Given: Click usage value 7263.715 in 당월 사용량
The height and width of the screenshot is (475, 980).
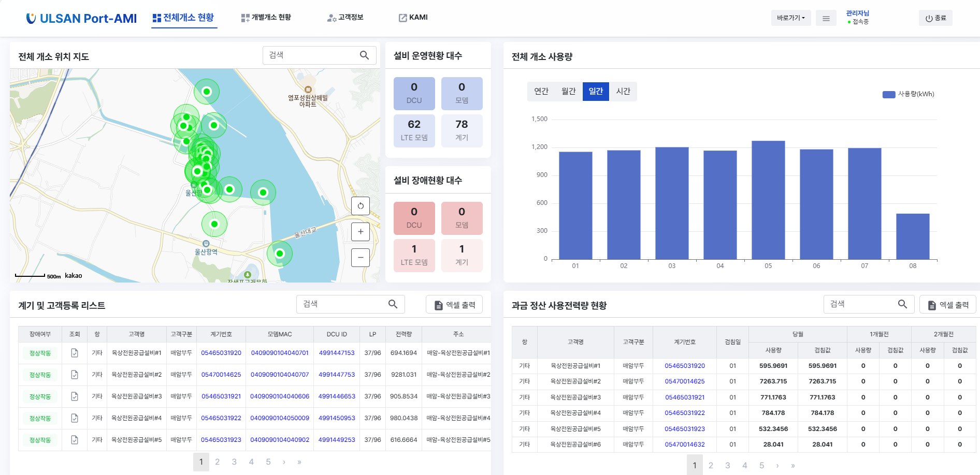Looking at the screenshot, I should tap(773, 381).
